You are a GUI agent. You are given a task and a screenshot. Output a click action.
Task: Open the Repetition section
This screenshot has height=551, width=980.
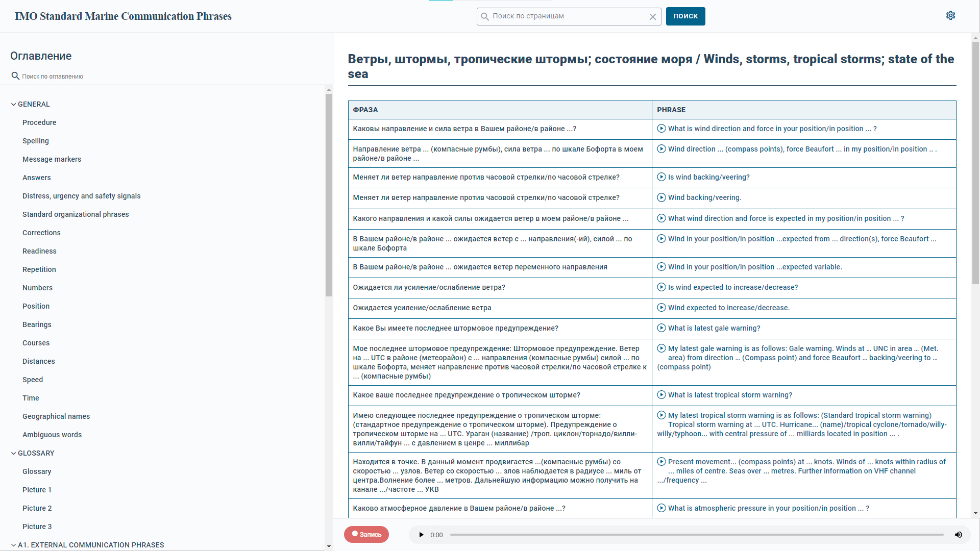pyautogui.click(x=39, y=269)
